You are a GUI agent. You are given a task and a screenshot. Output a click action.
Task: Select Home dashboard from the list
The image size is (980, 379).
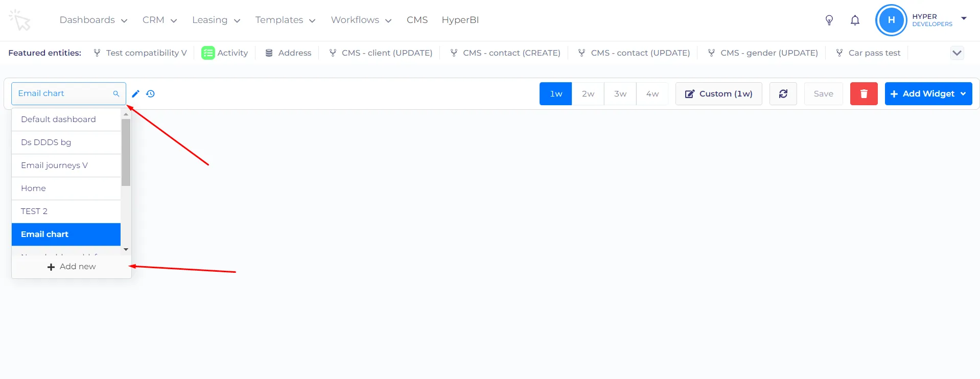pos(66,188)
